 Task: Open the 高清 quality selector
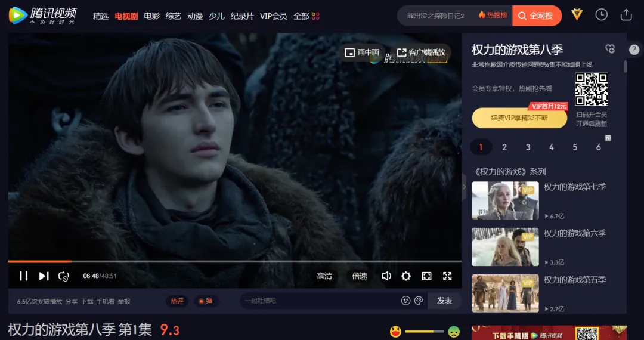tap(324, 276)
